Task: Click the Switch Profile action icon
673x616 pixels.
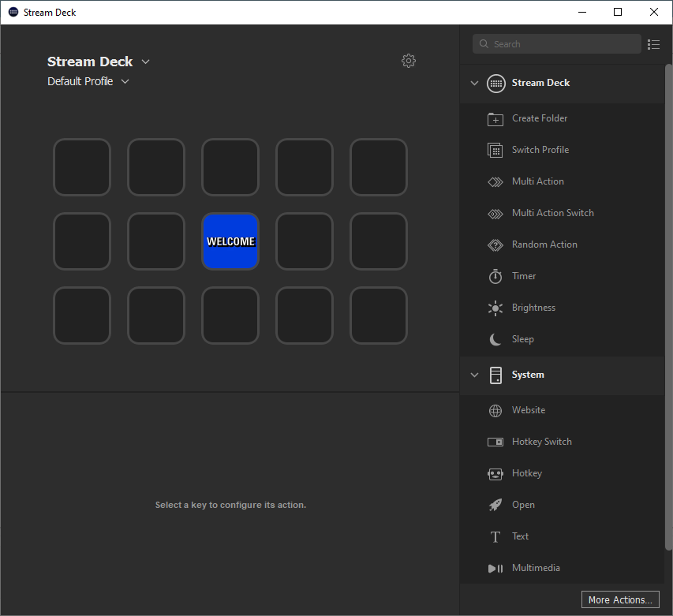Action: pyautogui.click(x=495, y=150)
